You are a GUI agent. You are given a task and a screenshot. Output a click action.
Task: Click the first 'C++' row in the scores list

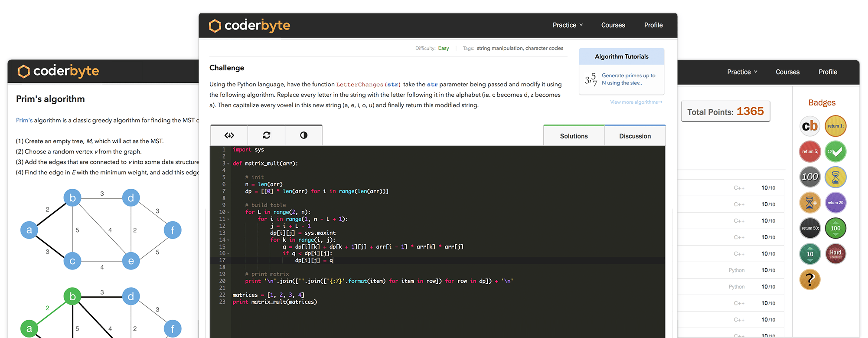pyautogui.click(x=732, y=188)
